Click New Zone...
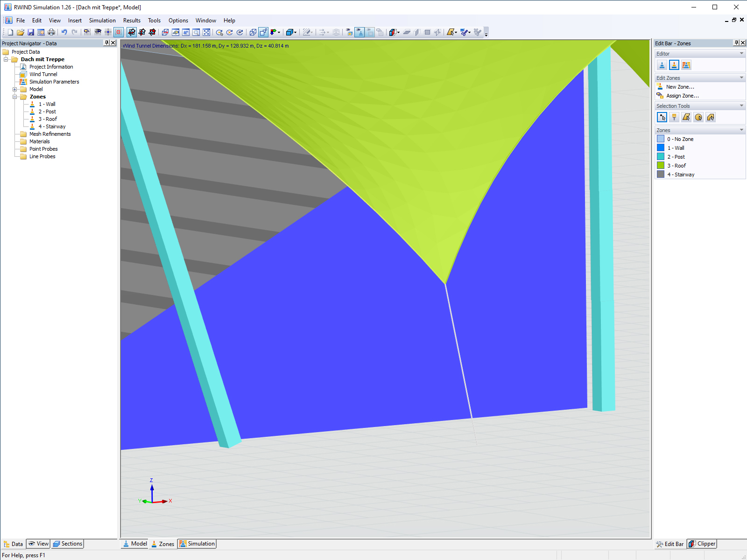 click(x=680, y=87)
